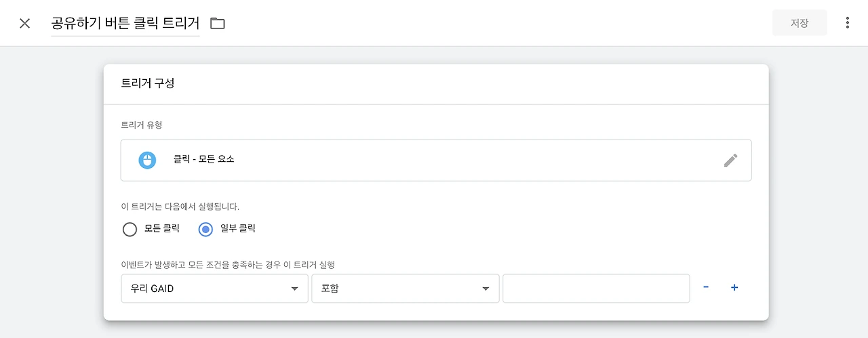The image size is (868, 338).
Task: Click the pencil edit icon for trigger type
Action: pos(730,161)
